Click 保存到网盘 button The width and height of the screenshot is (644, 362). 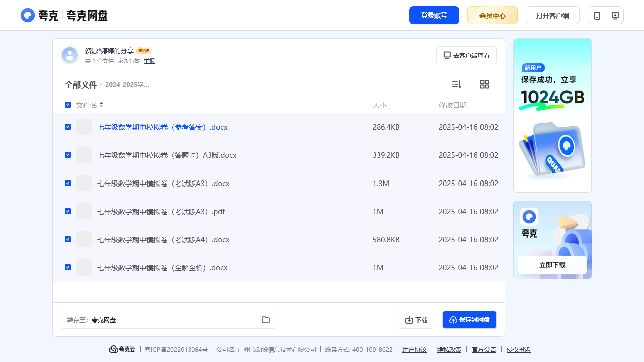[x=469, y=320]
